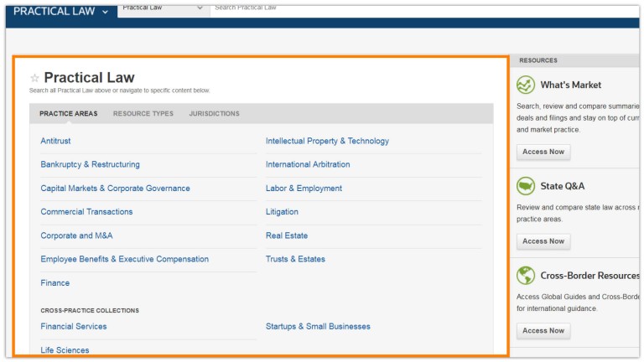The width and height of the screenshot is (644, 362).
Task: Click the Cross-Border Resources globe icon
Action: [x=526, y=276]
